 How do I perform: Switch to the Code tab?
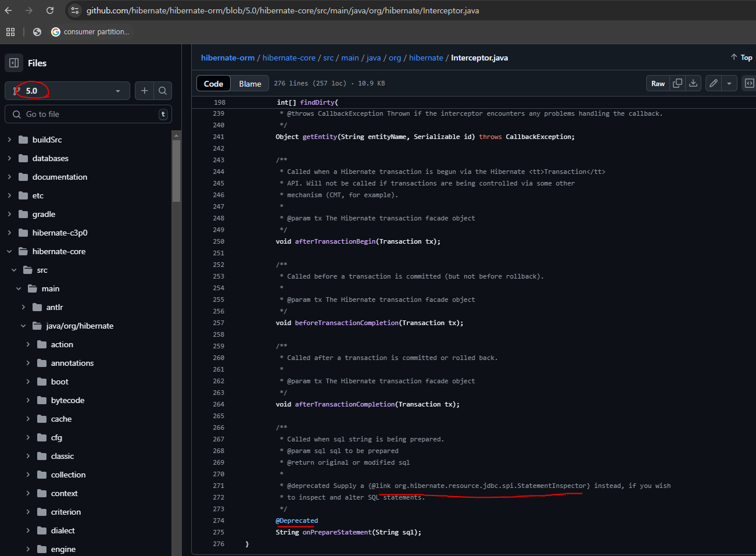pyautogui.click(x=213, y=84)
